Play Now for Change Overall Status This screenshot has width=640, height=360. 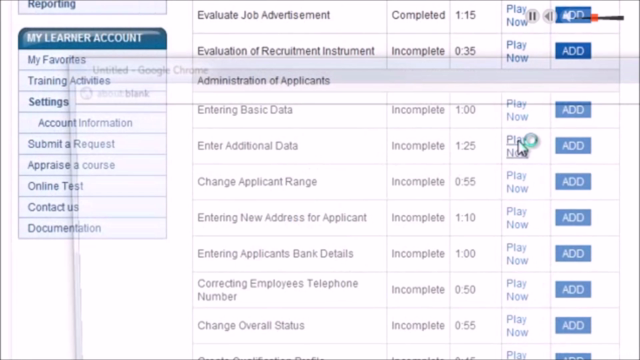517,326
